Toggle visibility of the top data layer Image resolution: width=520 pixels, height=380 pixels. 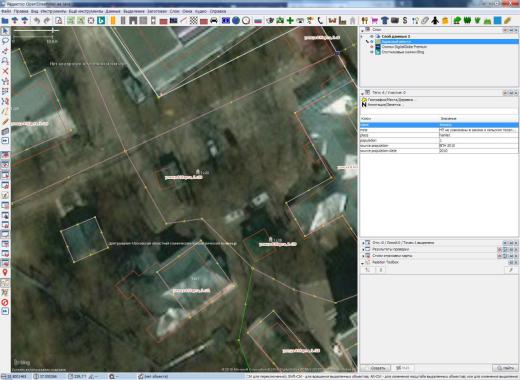372,36
